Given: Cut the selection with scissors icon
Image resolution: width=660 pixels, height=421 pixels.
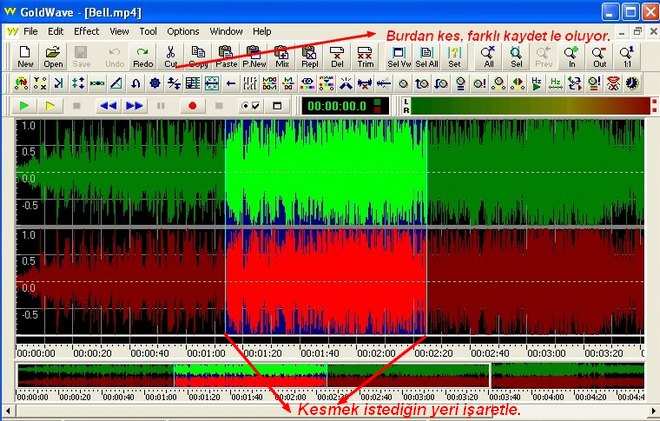Looking at the screenshot, I should [170, 57].
